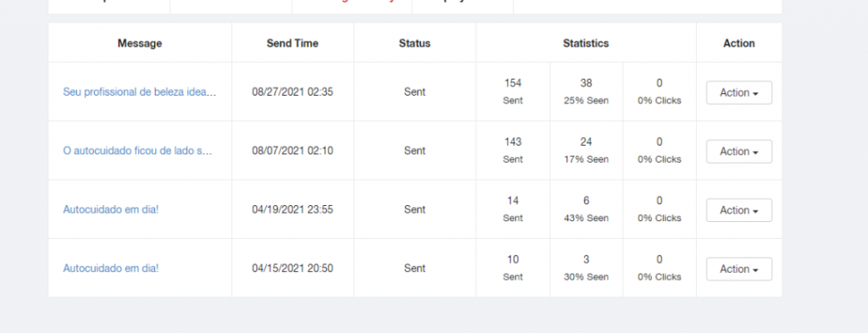Click the Action column header

pos(739,43)
